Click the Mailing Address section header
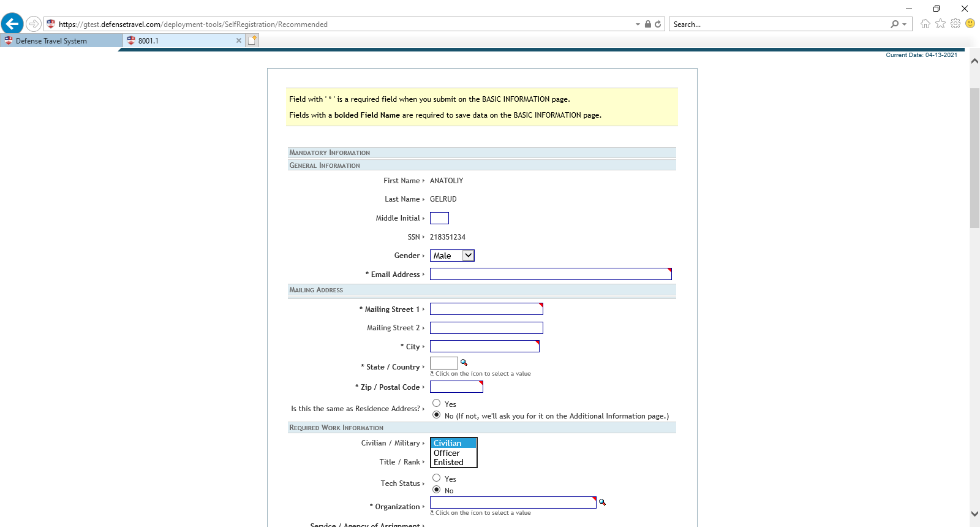The image size is (980, 527). [x=482, y=290]
